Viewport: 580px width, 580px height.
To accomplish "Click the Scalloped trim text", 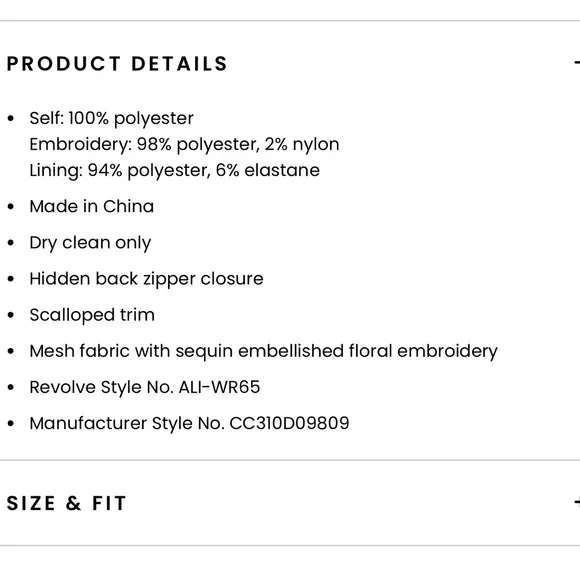I will pos(92,315).
